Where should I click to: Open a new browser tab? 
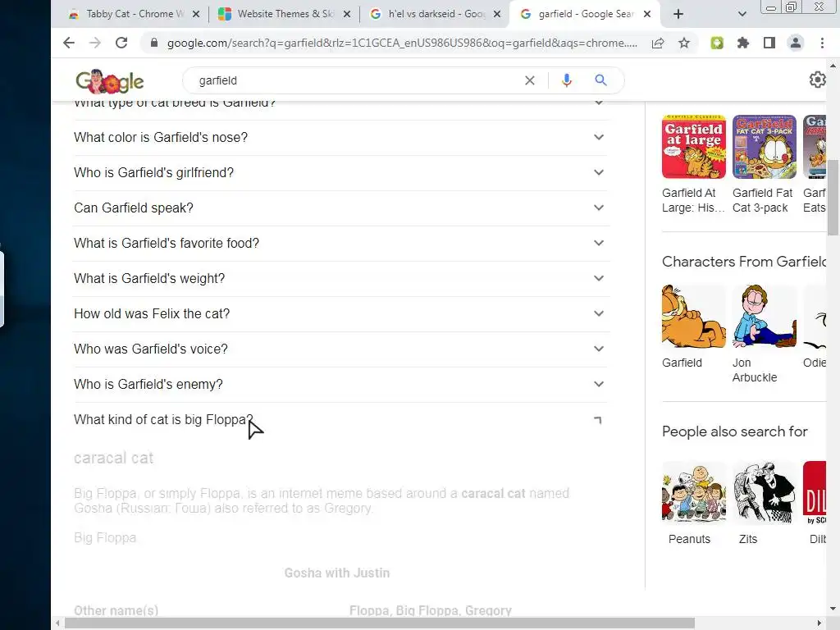pyautogui.click(x=678, y=14)
